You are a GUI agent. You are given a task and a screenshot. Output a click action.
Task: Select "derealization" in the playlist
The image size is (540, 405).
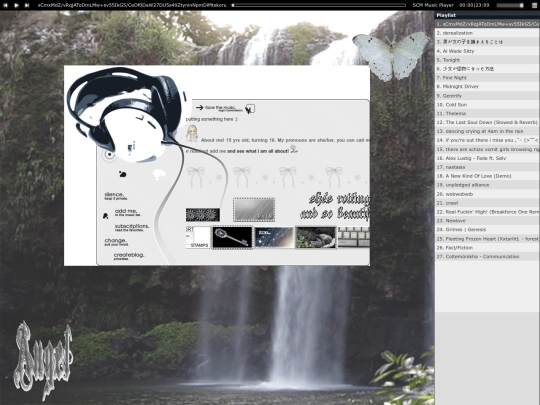487,33
